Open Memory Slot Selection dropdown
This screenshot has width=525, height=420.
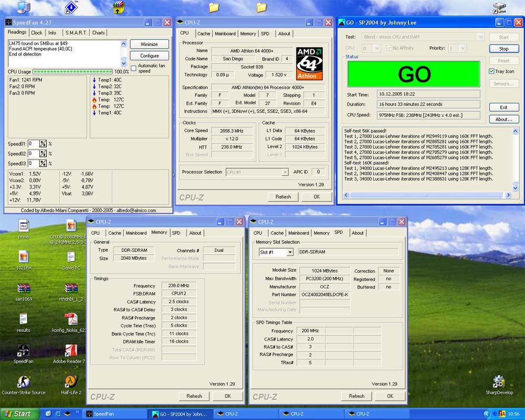point(290,252)
